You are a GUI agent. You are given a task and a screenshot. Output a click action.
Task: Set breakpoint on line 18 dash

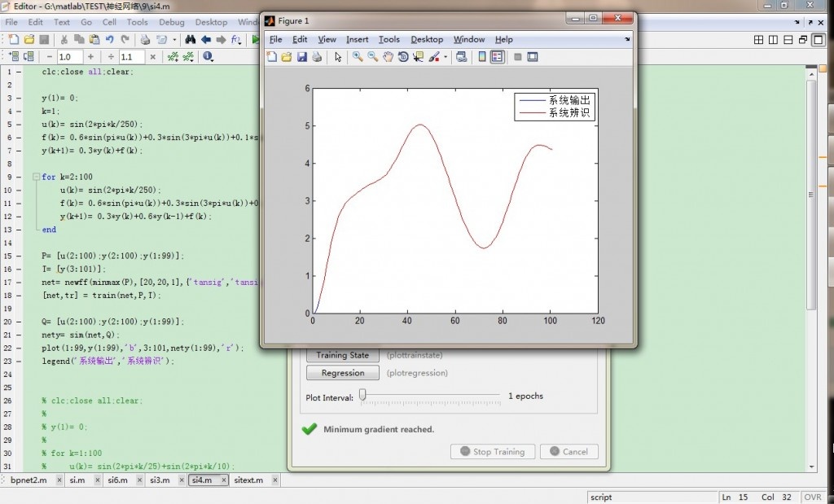19,295
